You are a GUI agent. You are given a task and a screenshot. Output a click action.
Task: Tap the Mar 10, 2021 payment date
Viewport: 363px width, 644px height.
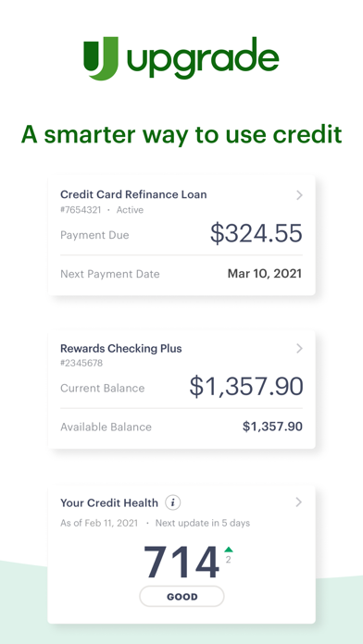click(265, 274)
